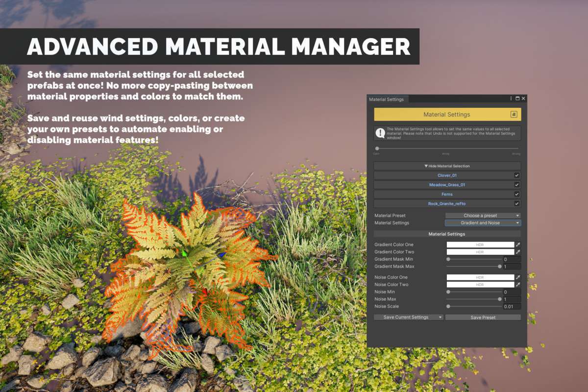This screenshot has width=588, height=392.
Task: Open the Choose a preset dropdown
Action: pyautogui.click(x=483, y=216)
